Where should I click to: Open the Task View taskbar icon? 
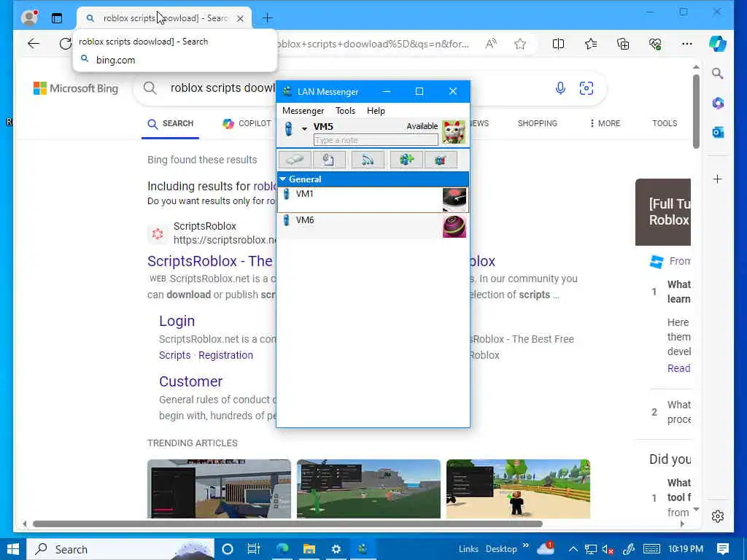(254, 549)
